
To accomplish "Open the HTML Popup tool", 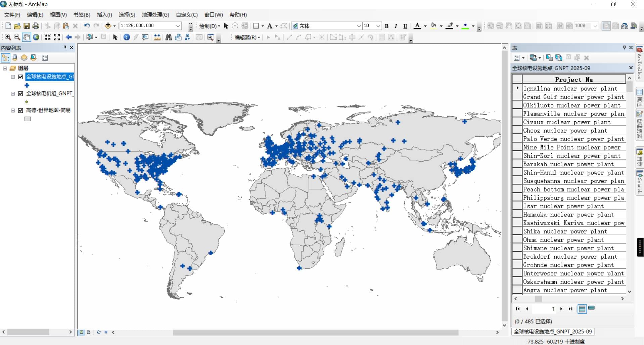I will tap(145, 37).
